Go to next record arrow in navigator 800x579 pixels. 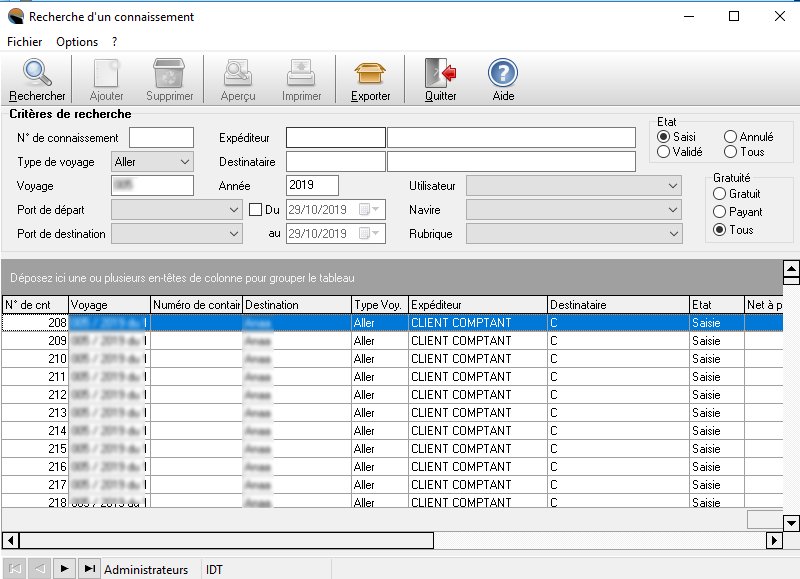[x=64, y=569]
